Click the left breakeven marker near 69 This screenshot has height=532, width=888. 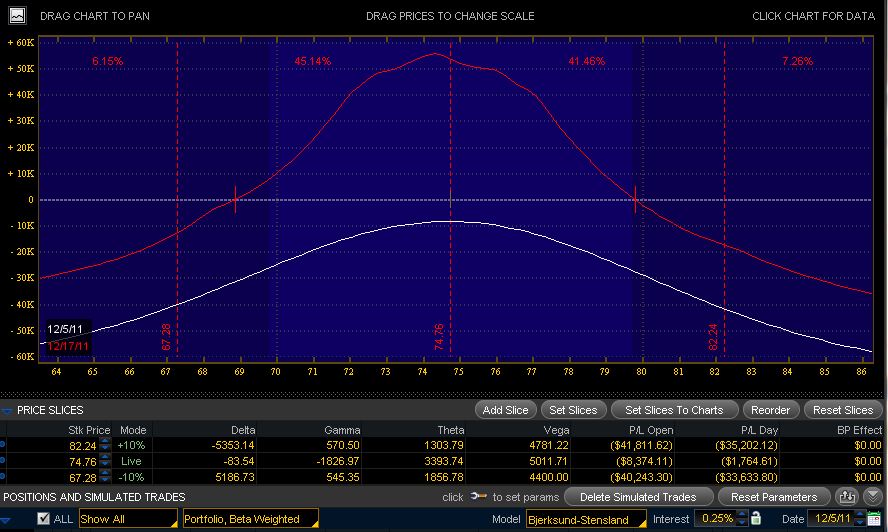[x=235, y=199]
